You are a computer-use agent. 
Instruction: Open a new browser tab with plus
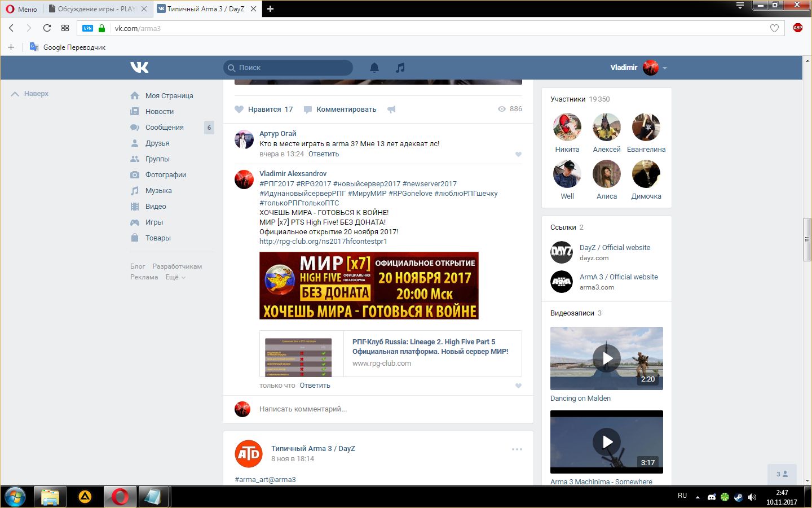tap(271, 8)
